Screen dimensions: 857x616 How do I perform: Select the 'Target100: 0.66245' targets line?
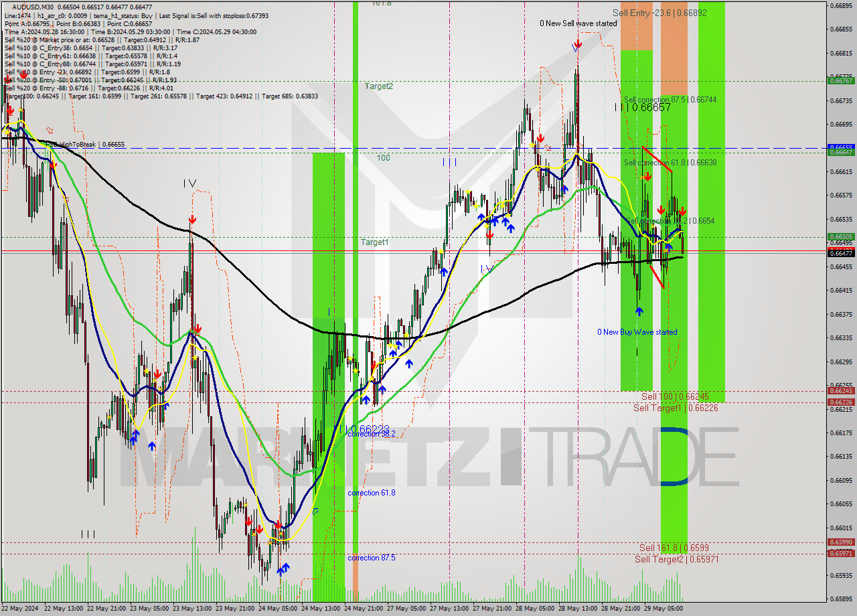[161, 96]
